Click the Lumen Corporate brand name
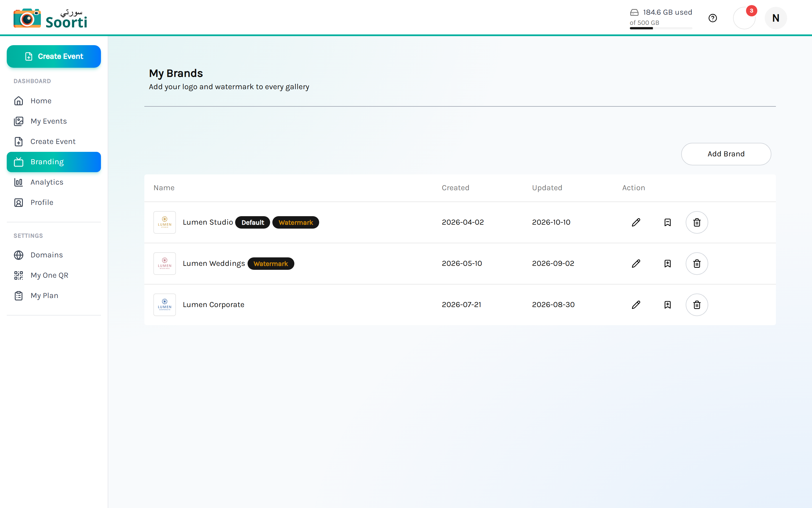Image resolution: width=812 pixels, height=508 pixels. coord(213,305)
